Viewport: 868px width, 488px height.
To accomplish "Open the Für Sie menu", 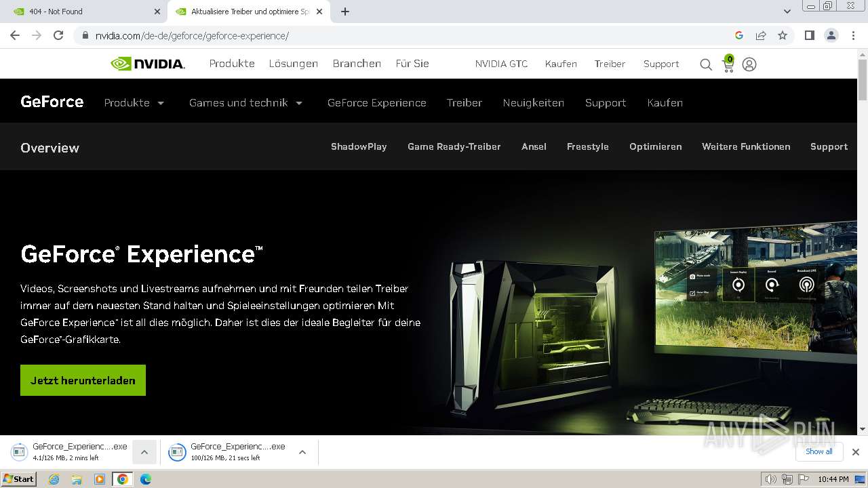I will pos(412,64).
